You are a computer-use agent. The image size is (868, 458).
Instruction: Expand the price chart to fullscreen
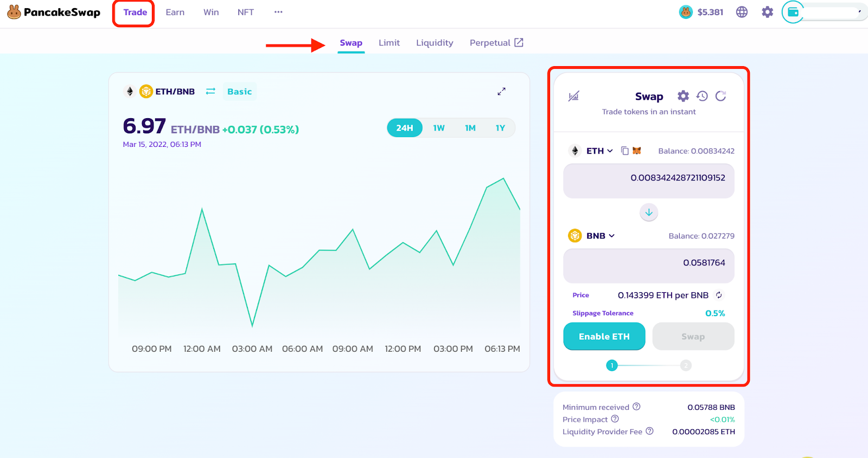[x=501, y=92]
